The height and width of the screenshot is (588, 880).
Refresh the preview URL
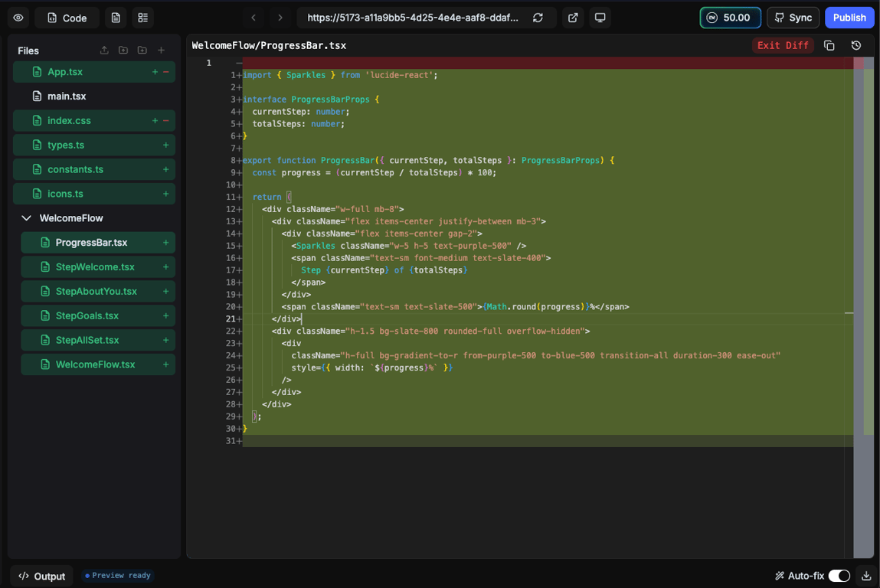(538, 18)
